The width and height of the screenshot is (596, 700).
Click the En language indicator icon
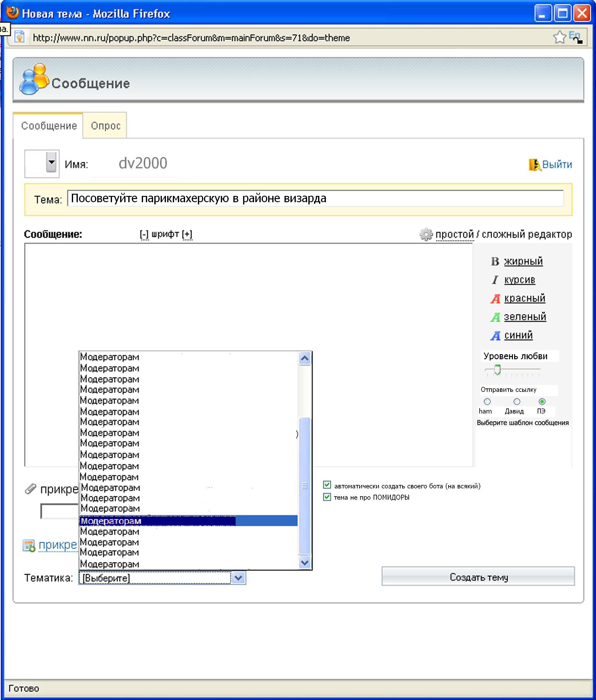575,36
